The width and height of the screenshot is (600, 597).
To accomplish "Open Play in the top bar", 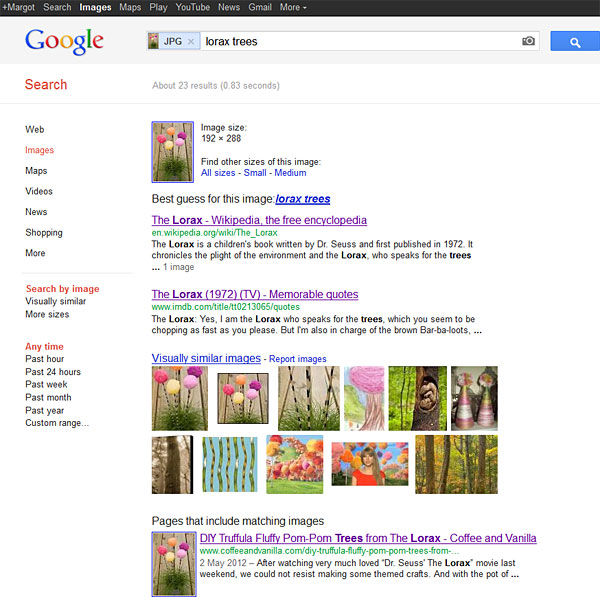I will (158, 7).
